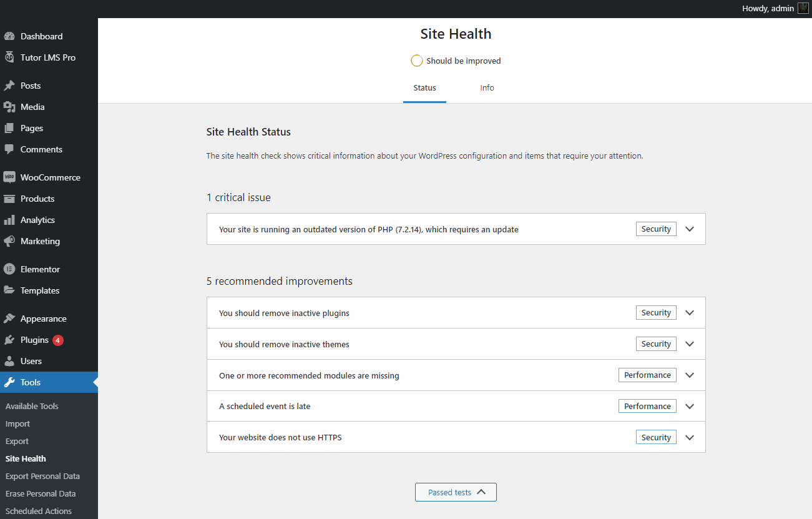Click the WooCommerce logo icon
The image size is (812, 519).
point(9,177)
